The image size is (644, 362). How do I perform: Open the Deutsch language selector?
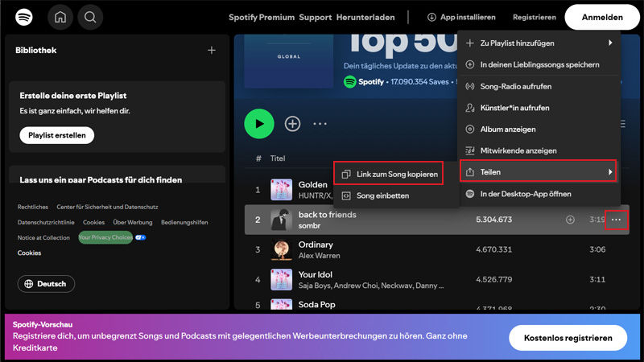click(46, 284)
